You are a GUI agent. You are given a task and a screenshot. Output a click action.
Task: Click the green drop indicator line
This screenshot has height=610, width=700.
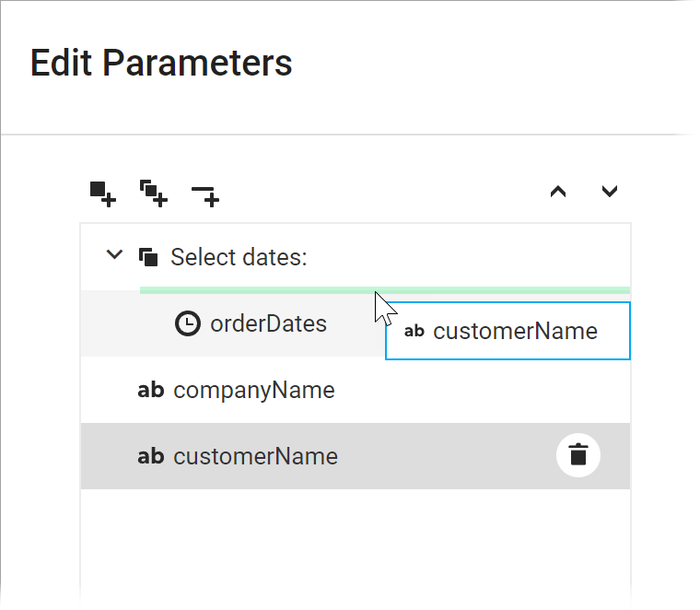click(258, 290)
